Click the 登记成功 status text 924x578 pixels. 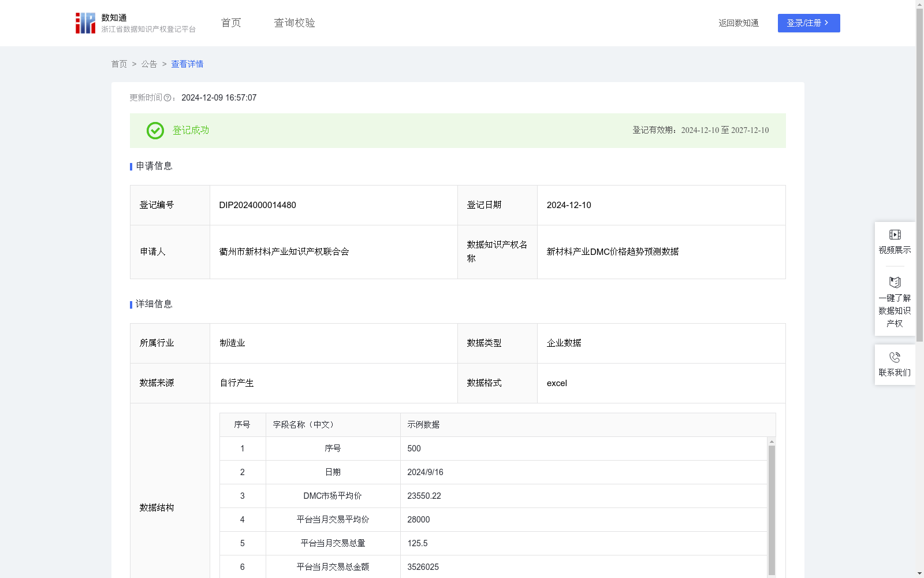[191, 131]
